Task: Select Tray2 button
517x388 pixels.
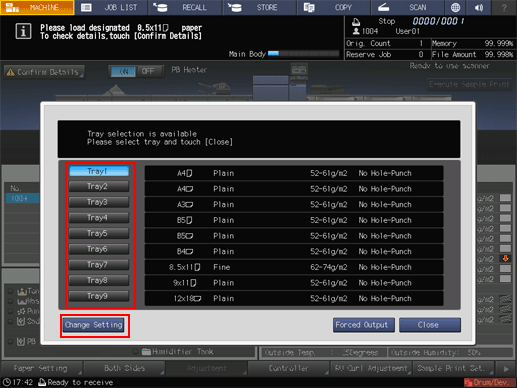Action: (x=99, y=186)
